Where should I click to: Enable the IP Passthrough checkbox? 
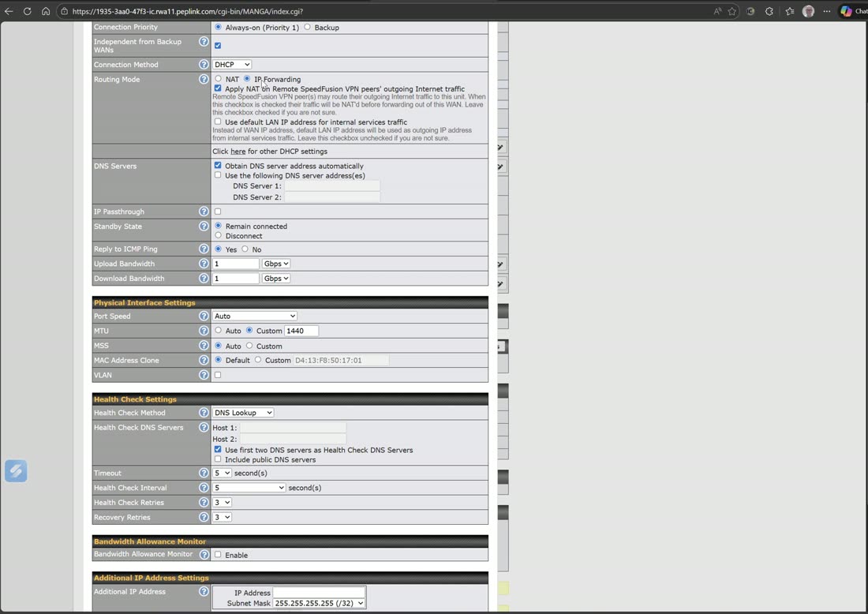[x=218, y=212]
